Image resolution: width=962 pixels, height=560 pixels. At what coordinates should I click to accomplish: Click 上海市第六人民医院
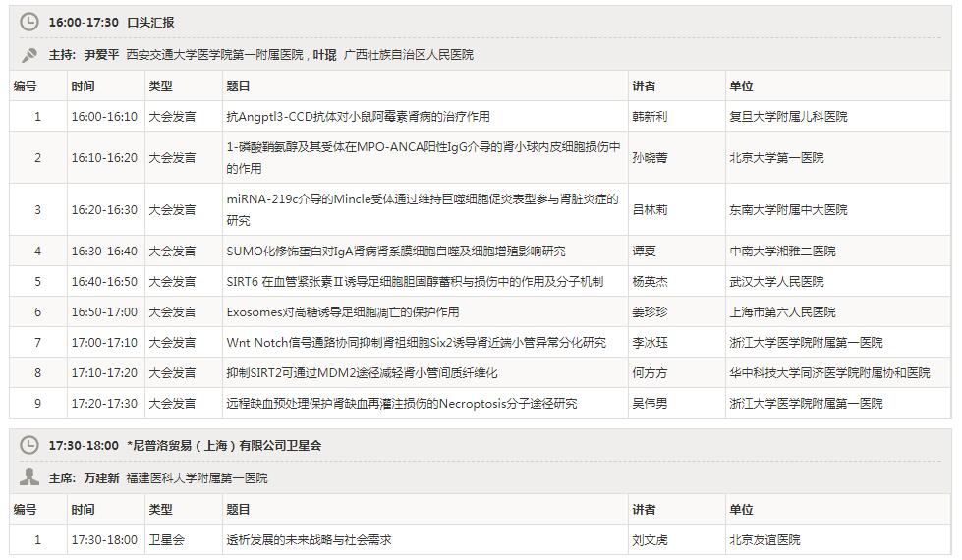[782, 311]
